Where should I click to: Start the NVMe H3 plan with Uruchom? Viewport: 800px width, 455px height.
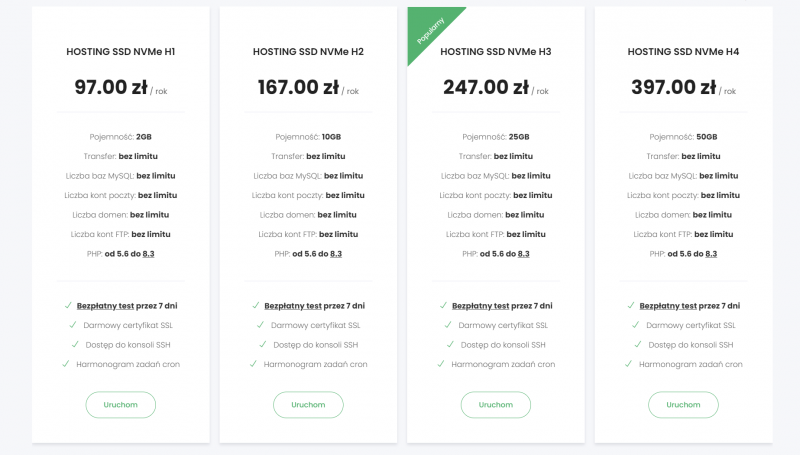(x=495, y=404)
